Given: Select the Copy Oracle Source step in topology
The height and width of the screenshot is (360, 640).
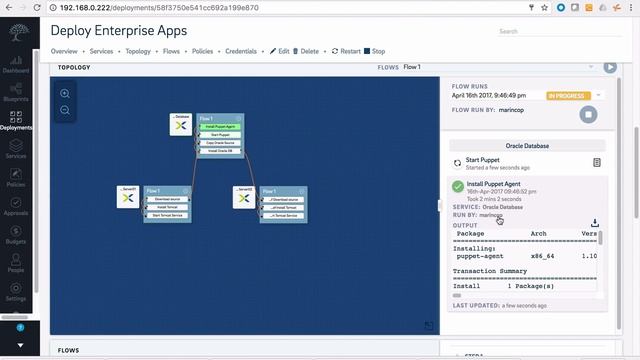Looking at the screenshot, I should pyautogui.click(x=220, y=143).
